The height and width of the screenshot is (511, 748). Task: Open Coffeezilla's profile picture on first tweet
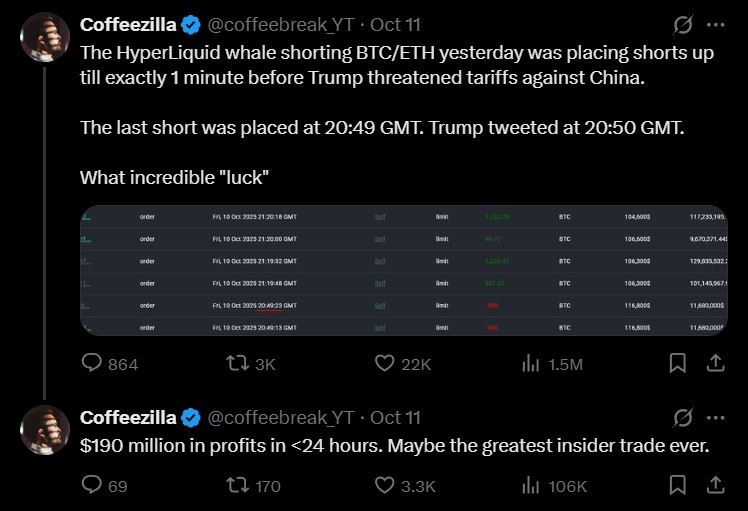click(45, 37)
